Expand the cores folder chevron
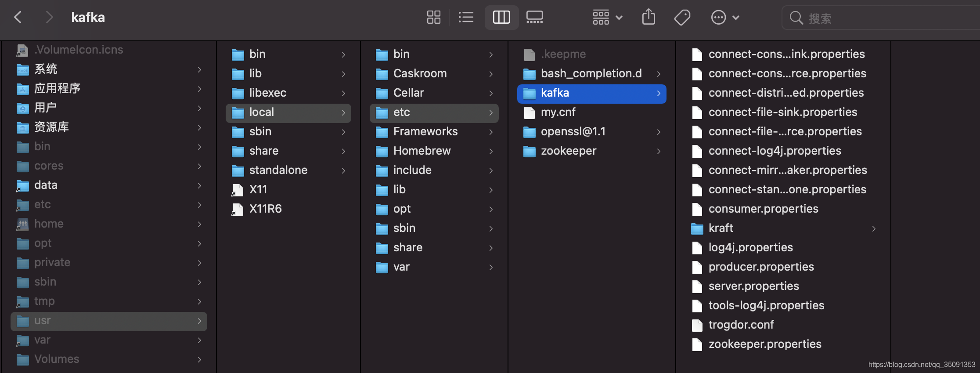The height and width of the screenshot is (373, 980). coord(199,166)
